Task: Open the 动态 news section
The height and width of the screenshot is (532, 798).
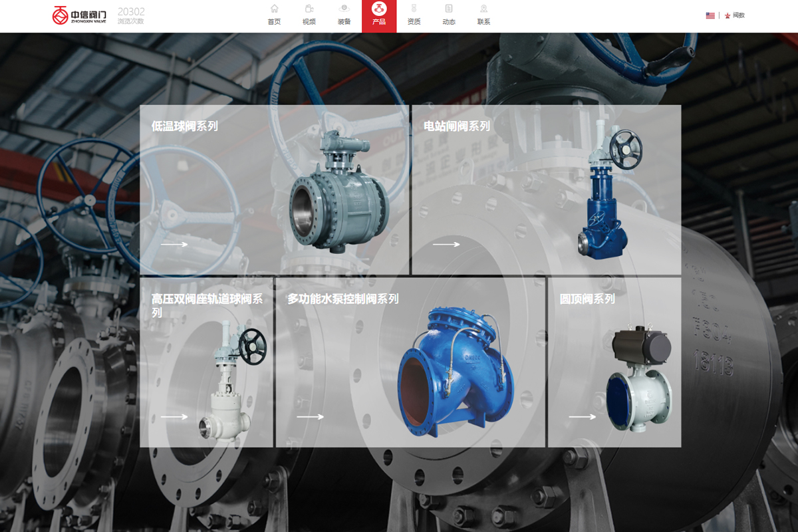Action: pyautogui.click(x=449, y=15)
